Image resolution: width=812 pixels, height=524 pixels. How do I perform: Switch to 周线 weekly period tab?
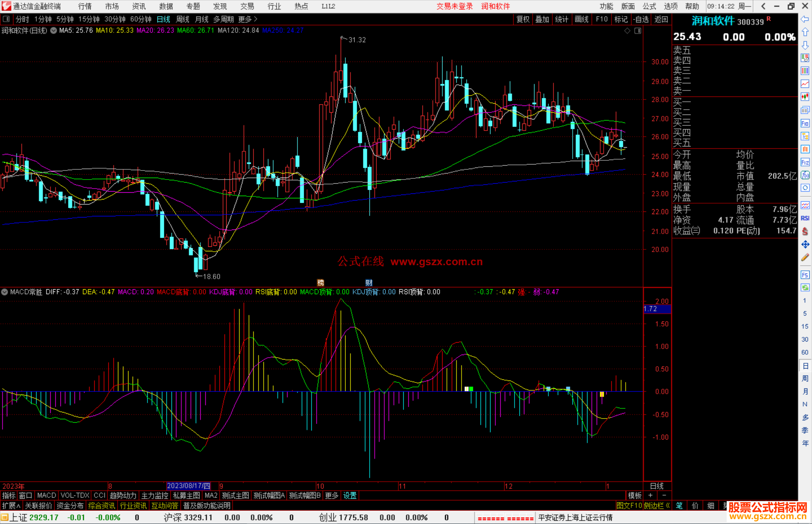[183, 19]
